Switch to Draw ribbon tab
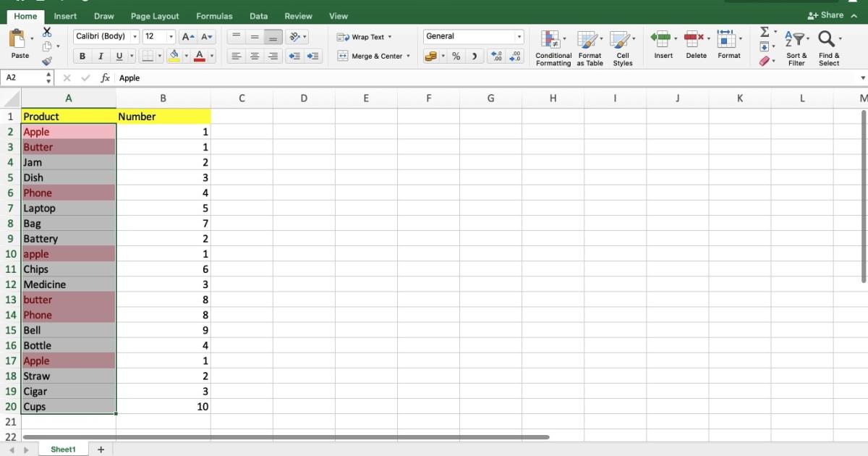868x456 pixels. [x=104, y=16]
